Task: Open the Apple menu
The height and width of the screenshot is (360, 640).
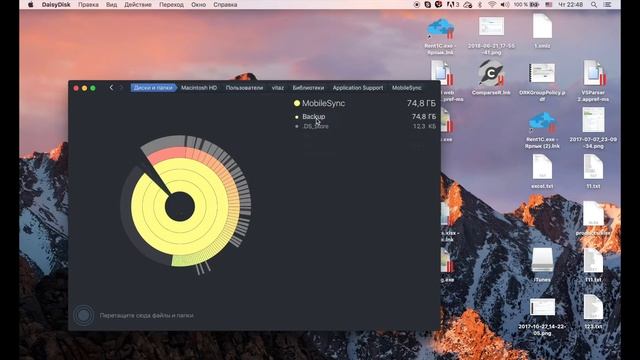Action: [30, 4]
